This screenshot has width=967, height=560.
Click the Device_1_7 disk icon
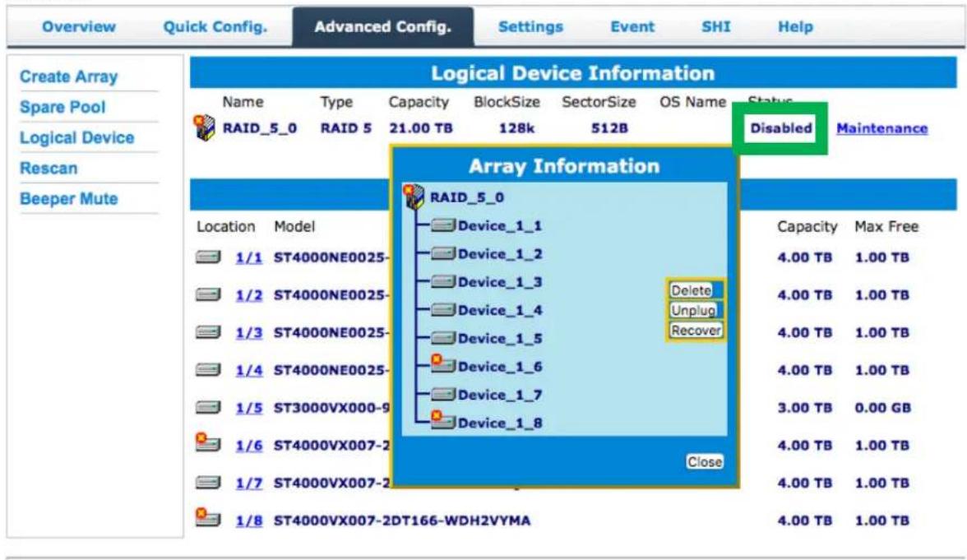click(443, 394)
